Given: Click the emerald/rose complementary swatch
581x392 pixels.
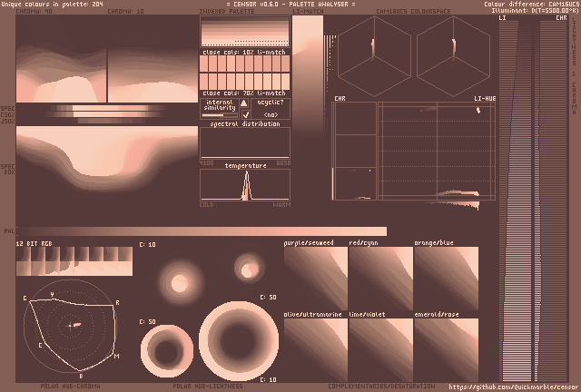Looking at the screenshot, I should click(x=446, y=348).
